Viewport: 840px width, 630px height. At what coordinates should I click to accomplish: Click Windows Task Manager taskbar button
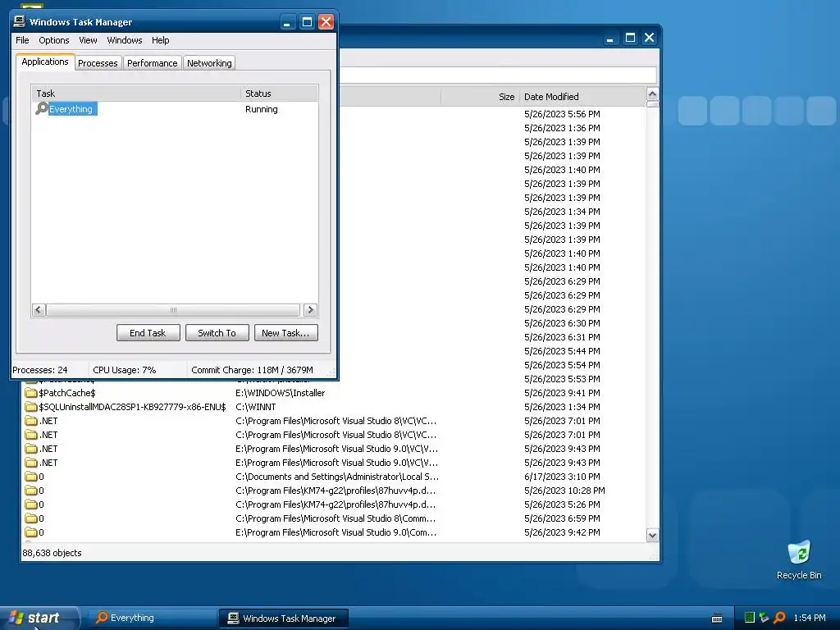coord(284,619)
